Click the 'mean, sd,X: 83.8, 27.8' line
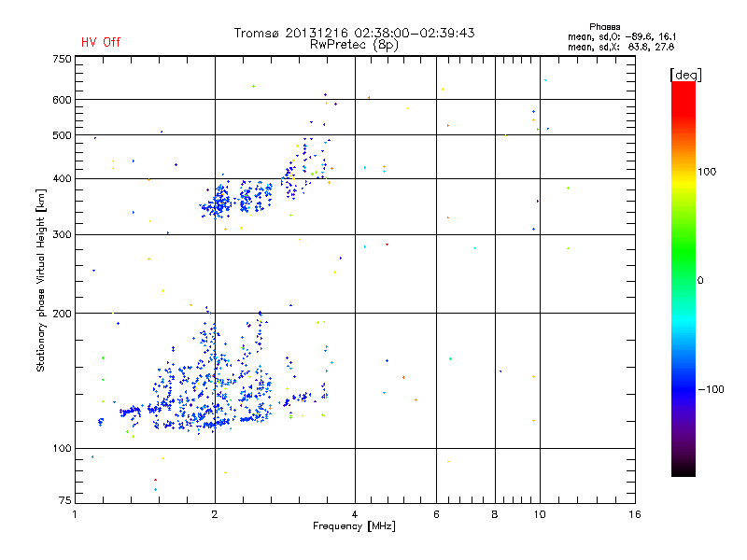The image size is (747, 560). point(621,47)
